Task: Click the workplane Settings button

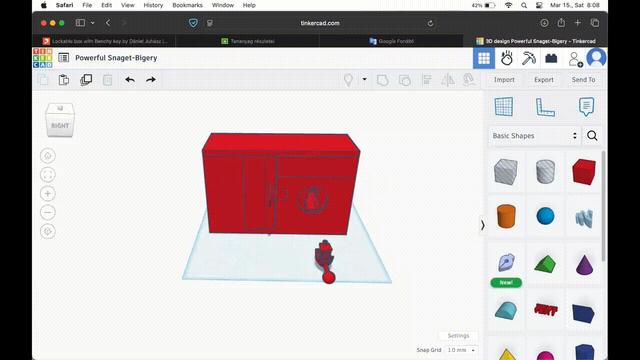Action: pyautogui.click(x=458, y=336)
